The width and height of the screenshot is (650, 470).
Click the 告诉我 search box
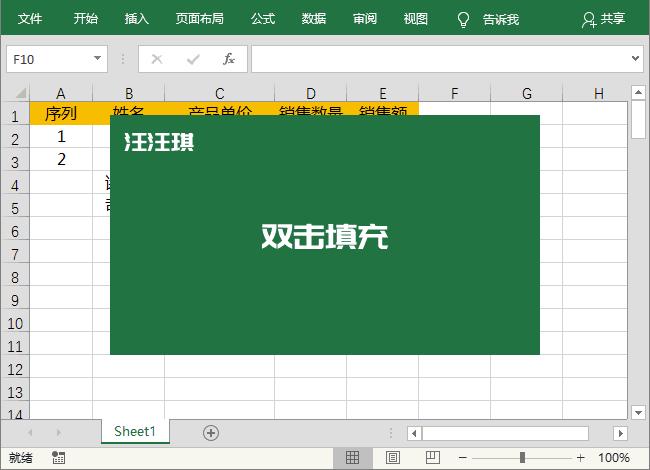501,19
